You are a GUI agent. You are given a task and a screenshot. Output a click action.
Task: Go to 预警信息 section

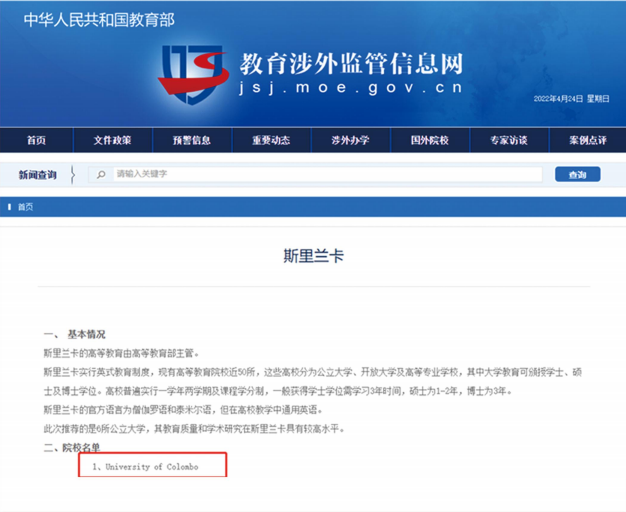point(192,140)
